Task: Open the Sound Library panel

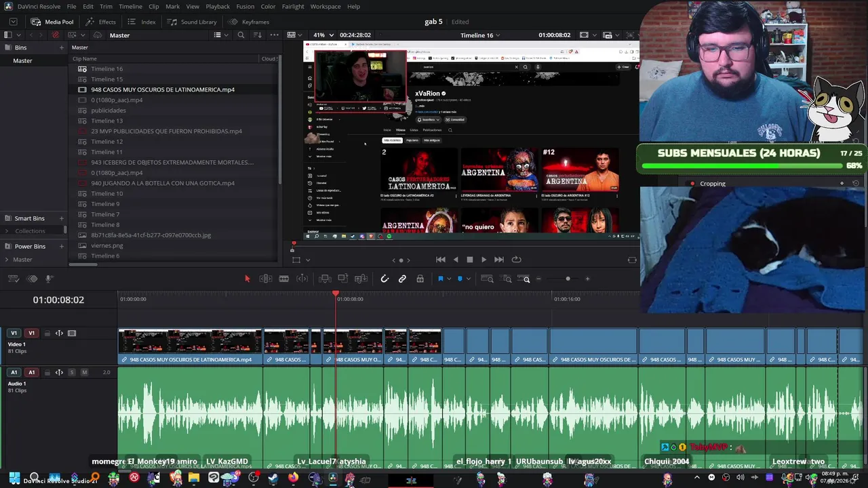Action: pos(191,22)
